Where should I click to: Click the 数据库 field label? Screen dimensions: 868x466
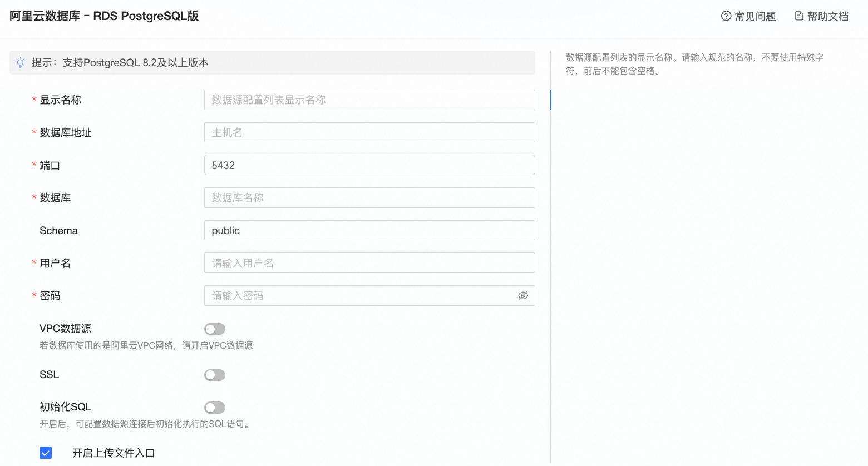55,198
